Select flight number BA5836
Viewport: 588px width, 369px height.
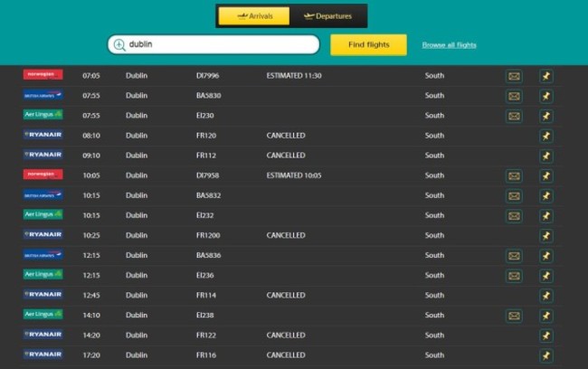[x=208, y=255]
